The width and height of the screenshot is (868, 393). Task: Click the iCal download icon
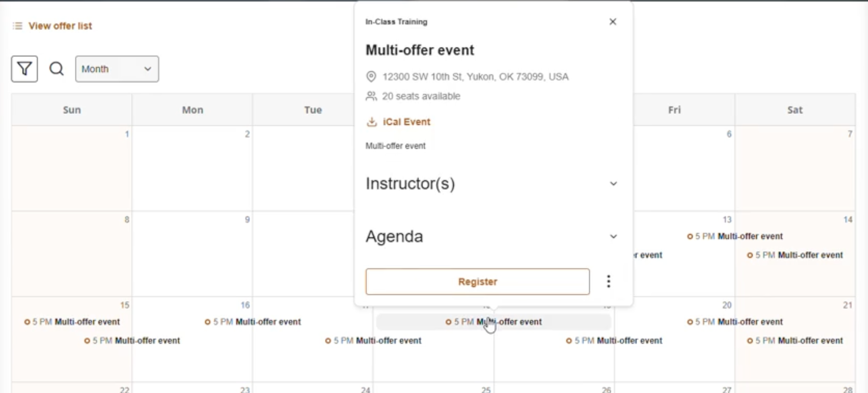point(372,122)
